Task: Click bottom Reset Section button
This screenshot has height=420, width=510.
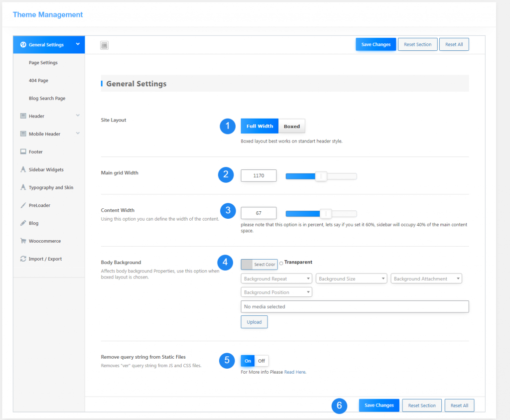Action: click(x=422, y=406)
